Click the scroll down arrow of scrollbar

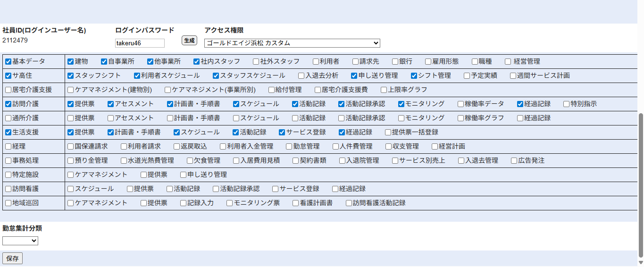click(x=640, y=262)
